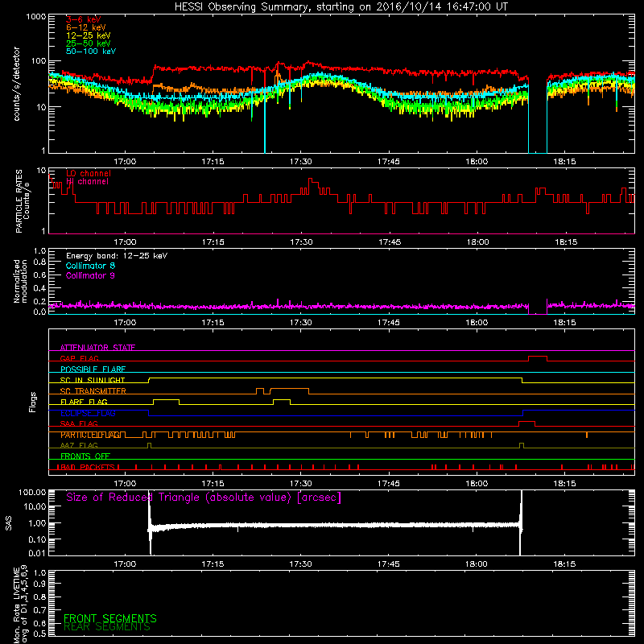Select the green 25-50 keV legend label

pos(88,43)
